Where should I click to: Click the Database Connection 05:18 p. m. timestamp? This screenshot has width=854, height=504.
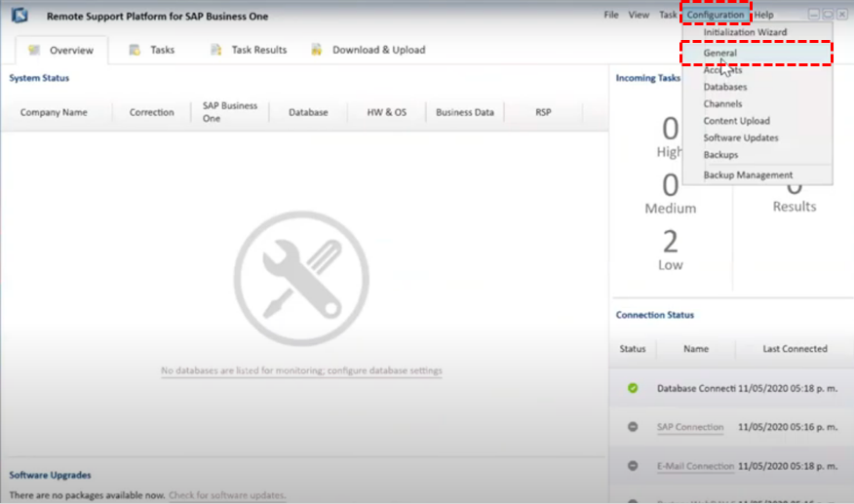[788, 389]
